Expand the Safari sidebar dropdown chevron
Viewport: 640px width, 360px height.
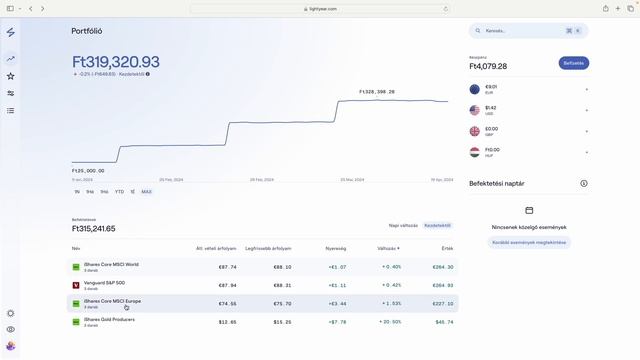(20, 9)
